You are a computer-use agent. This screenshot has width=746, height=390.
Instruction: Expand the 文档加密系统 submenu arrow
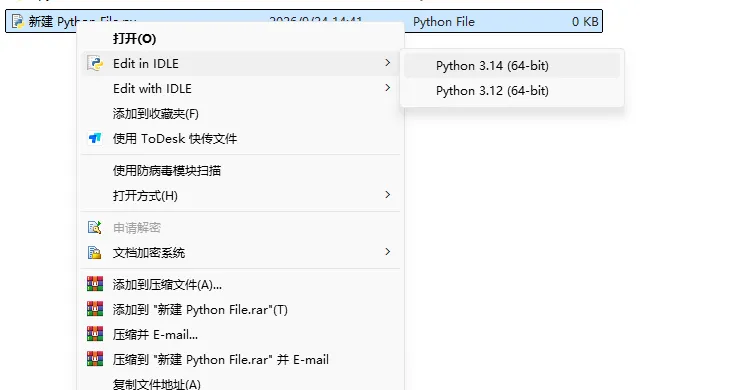tap(388, 252)
